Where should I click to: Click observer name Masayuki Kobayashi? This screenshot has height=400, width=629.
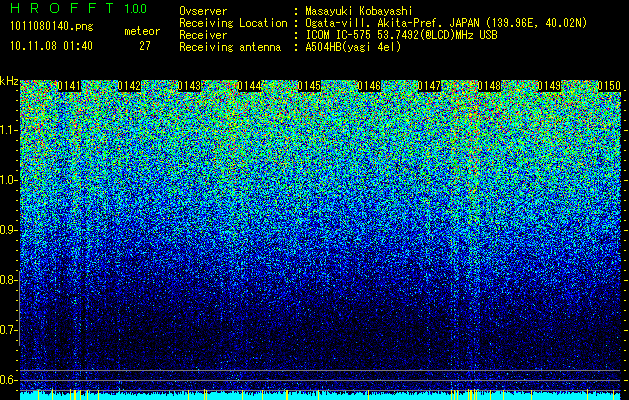[359, 11]
